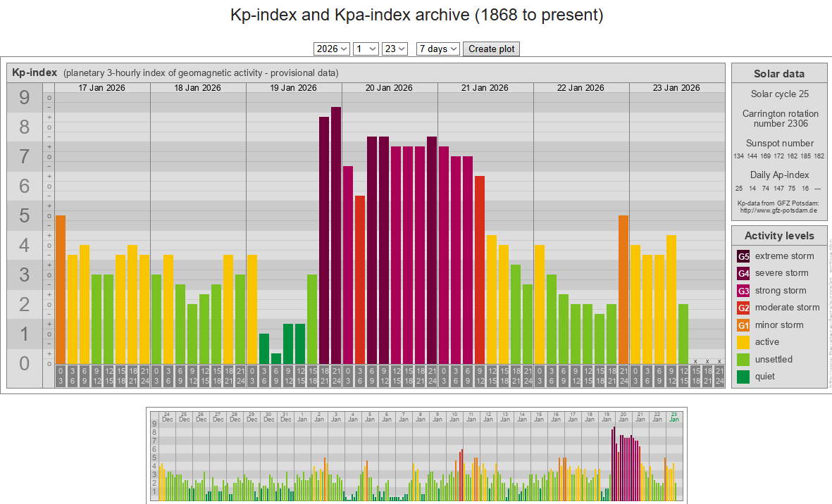Image resolution: width=832 pixels, height=504 pixels.
Task: Select the G1 minor storm legend badge
Action: coord(743,325)
